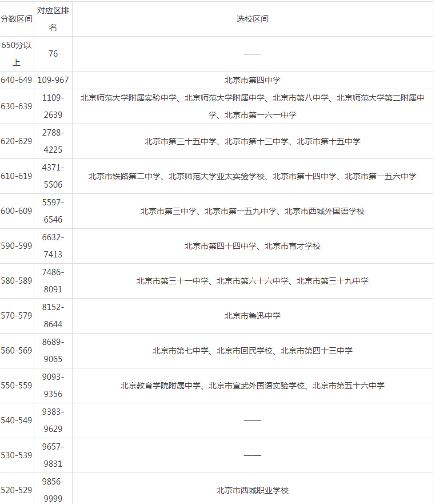Screen dimensions: 435x504
Task: Click the 北京市西城职业学校 school cell
Action: click(x=253, y=489)
